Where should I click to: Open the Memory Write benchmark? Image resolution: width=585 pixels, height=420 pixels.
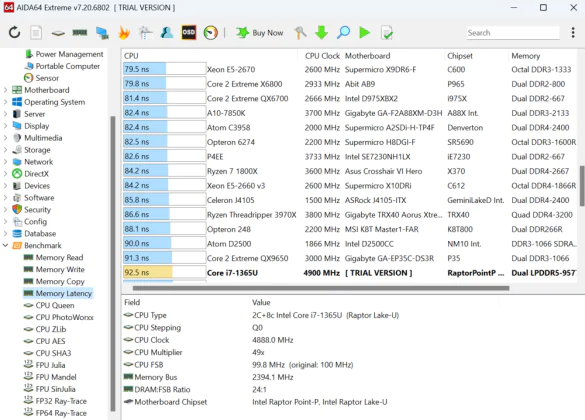pyautogui.click(x=54, y=269)
